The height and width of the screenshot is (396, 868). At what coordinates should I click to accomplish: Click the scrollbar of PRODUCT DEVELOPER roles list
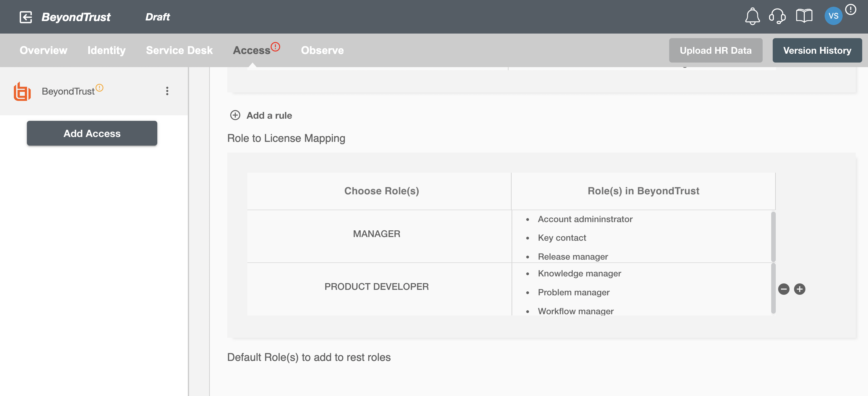coord(773,288)
